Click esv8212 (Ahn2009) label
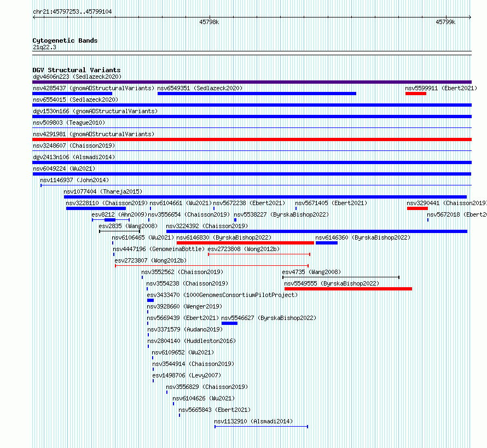Viewport: 487px width, 448px height. tap(119, 214)
